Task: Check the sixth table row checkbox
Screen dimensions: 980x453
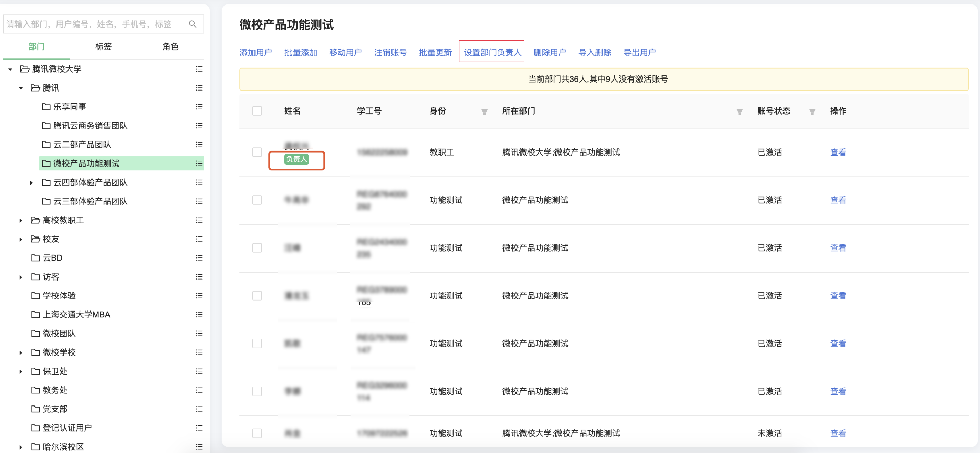Action: coord(257,391)
